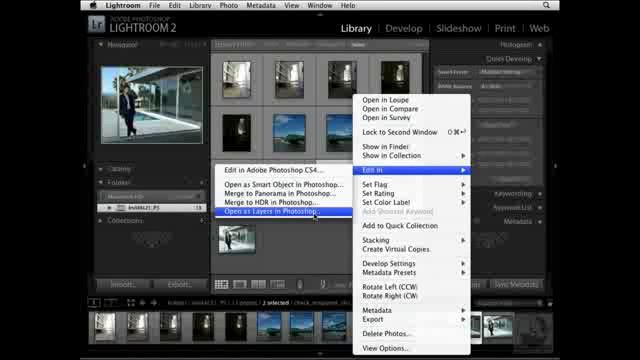Expand the Catalog panel triangle
The width and height of the screenshot is (640, 360).
coord(100,169)
